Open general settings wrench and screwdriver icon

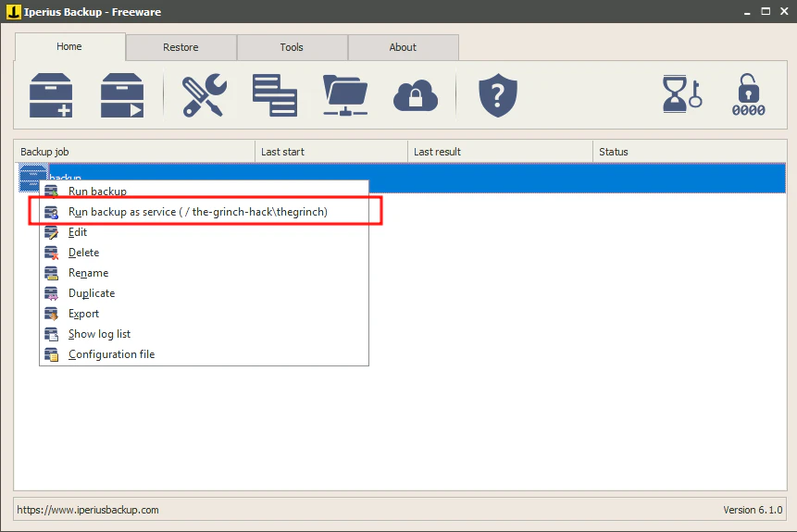204,95
